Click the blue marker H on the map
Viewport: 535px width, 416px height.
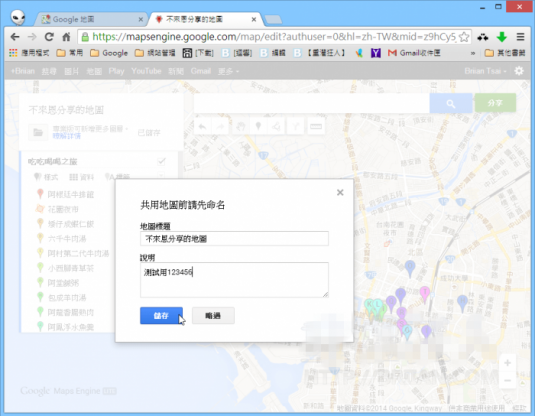coord(462,303)
